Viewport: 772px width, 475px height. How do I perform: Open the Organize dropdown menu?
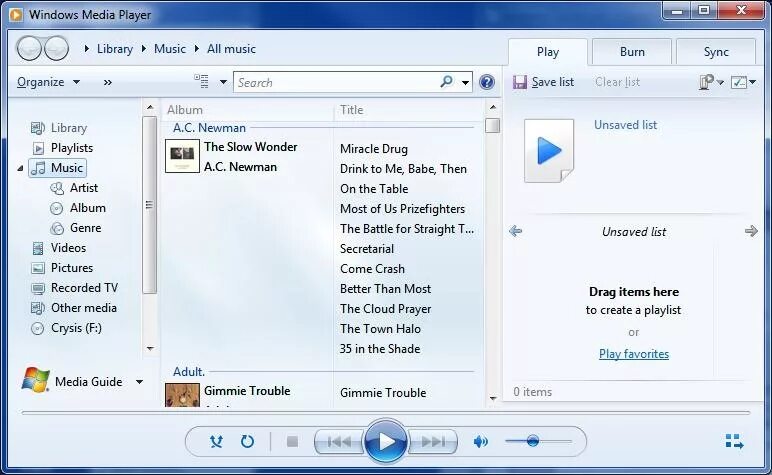pyautogui.click(x=48, y=82)
